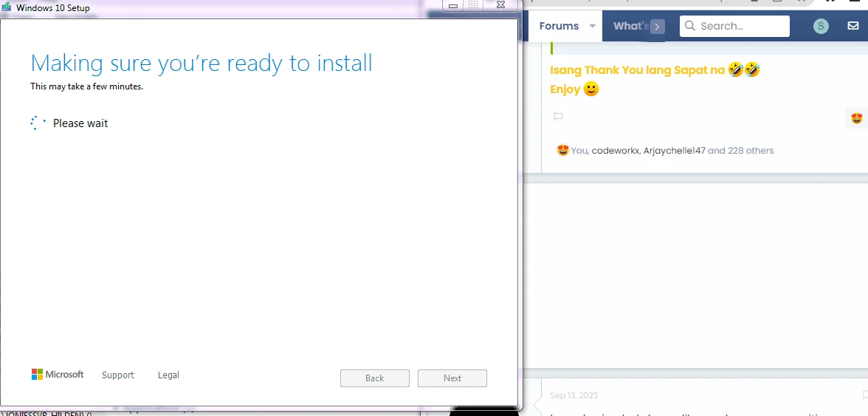Open reactions list heart-eyes emoji icon
The image size is (868, 416).
(563, 150)
